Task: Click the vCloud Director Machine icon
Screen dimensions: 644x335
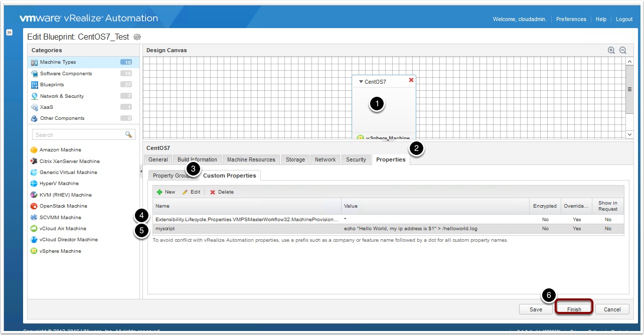Action: point(34,240)
